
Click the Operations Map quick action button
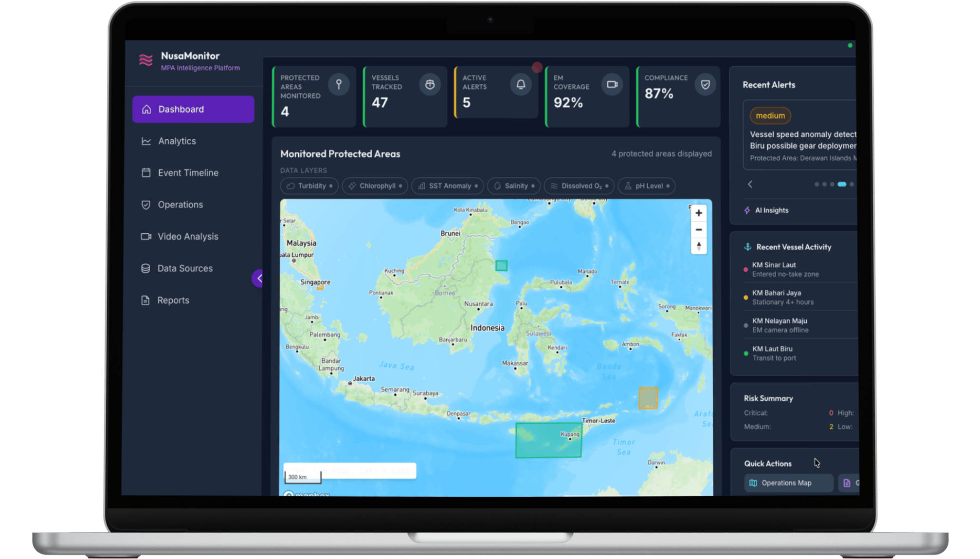[x=788, y=483]
